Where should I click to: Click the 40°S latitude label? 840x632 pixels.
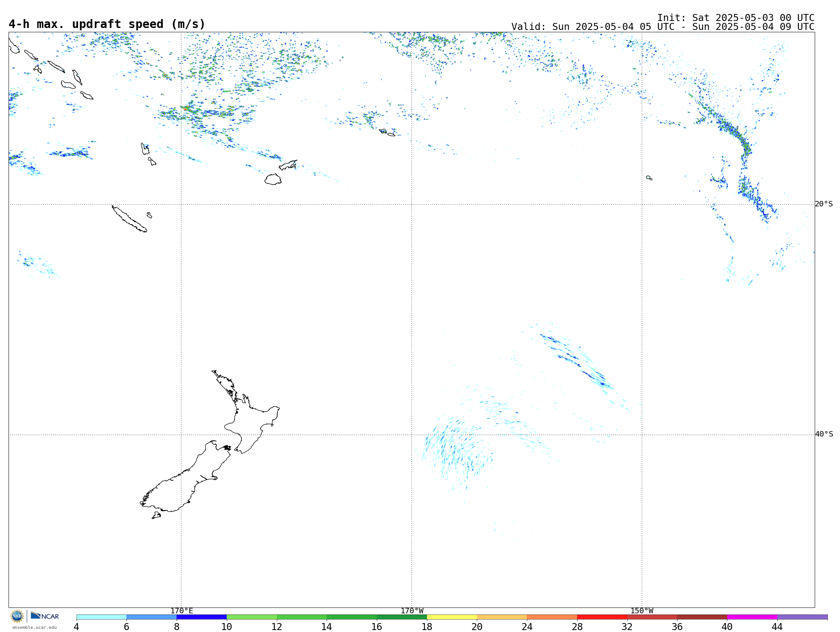pos(824,434)
